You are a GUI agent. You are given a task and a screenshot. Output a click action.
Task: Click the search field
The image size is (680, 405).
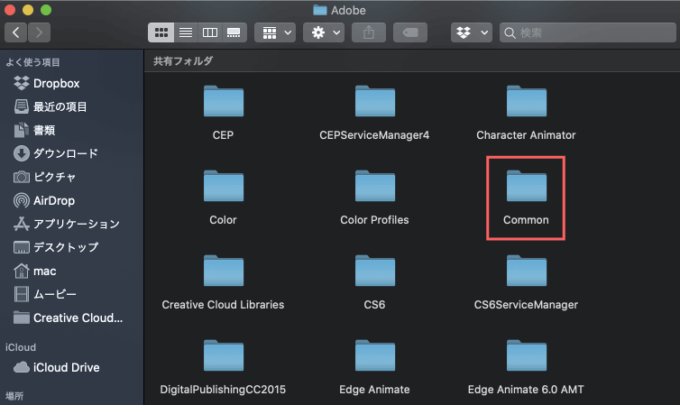coord(588,33)
